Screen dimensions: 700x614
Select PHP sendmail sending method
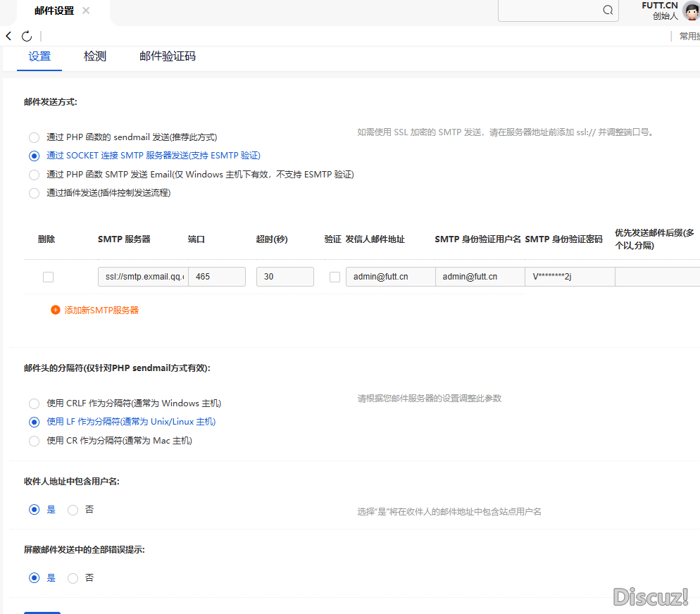point(34,137)
